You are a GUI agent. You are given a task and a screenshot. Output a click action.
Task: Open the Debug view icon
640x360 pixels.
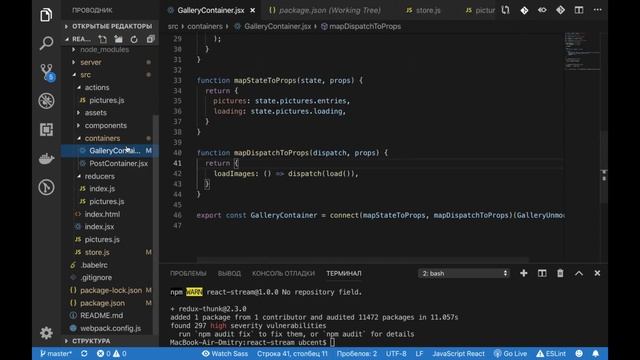[46, 101]
